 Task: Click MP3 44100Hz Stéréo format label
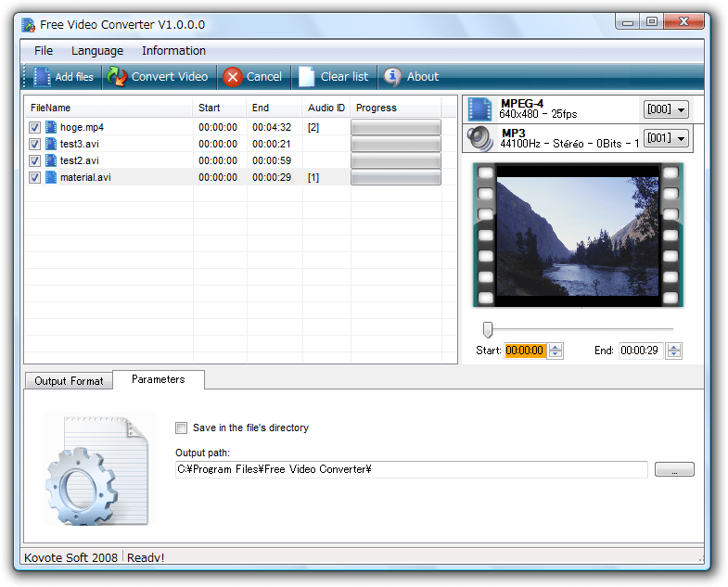click(x=569, y=138)
